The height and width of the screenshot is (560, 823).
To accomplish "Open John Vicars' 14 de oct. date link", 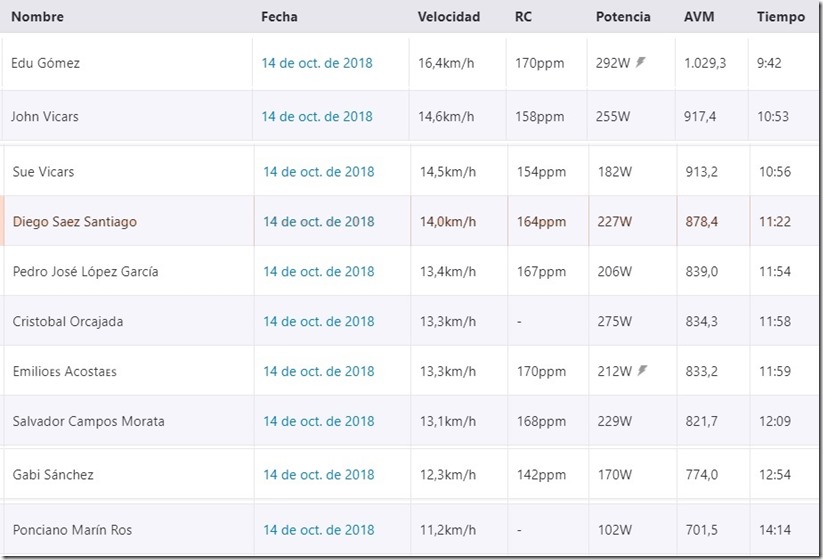I will [x=317, y=117].
